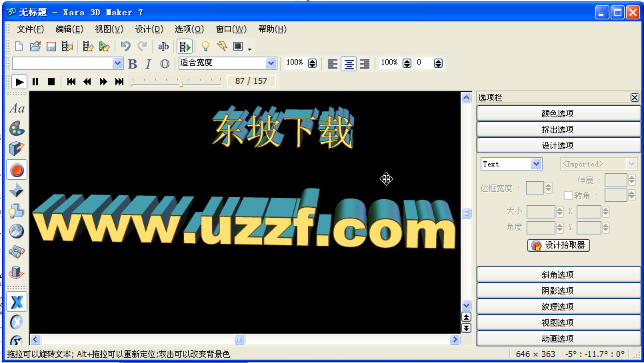Click the stepper beside the 0 value
Viewport: 644px width, 363px height.
click(438, 63)
